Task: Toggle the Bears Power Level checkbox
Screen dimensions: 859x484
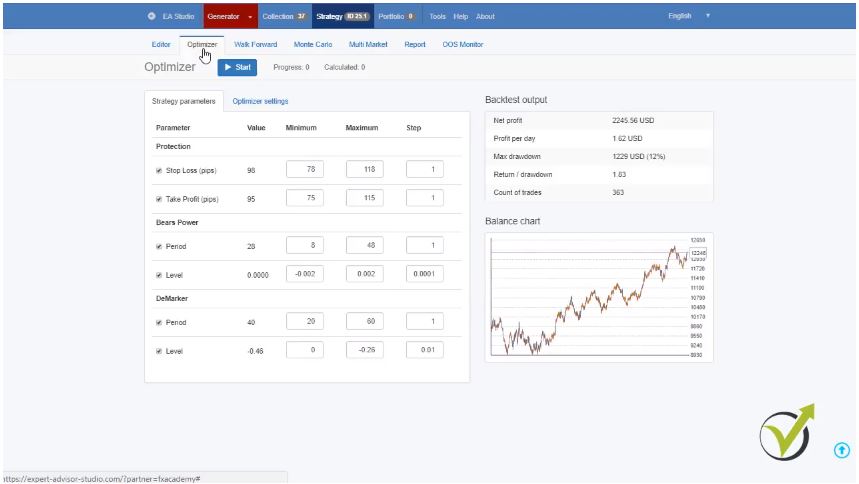Action: (159, 275)
